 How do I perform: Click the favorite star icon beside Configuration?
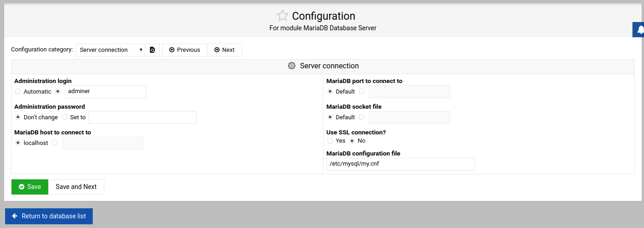[282, 16]
